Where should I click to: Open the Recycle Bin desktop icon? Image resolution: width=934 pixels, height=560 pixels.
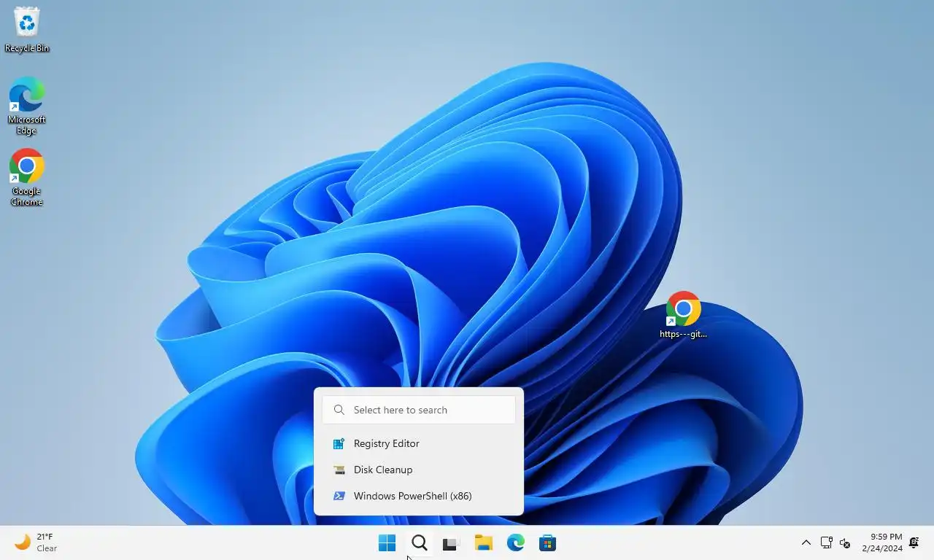pos(27,29)
